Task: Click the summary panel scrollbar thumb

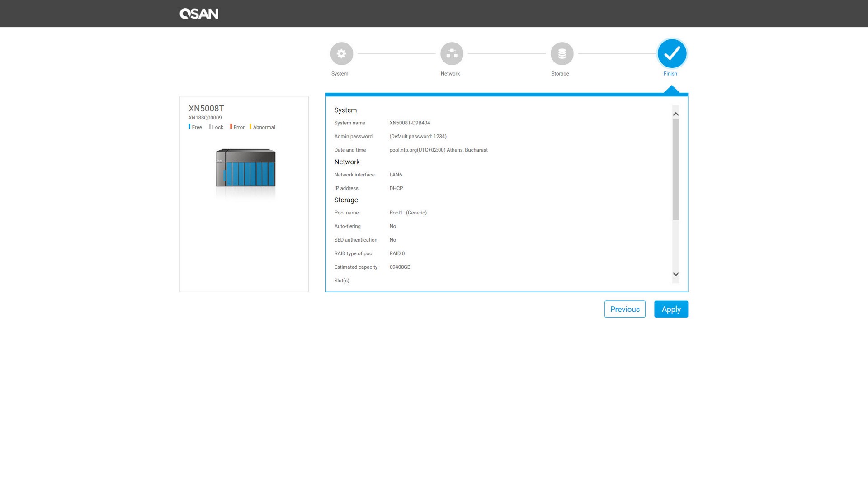Action: click(x=675, y=170)
